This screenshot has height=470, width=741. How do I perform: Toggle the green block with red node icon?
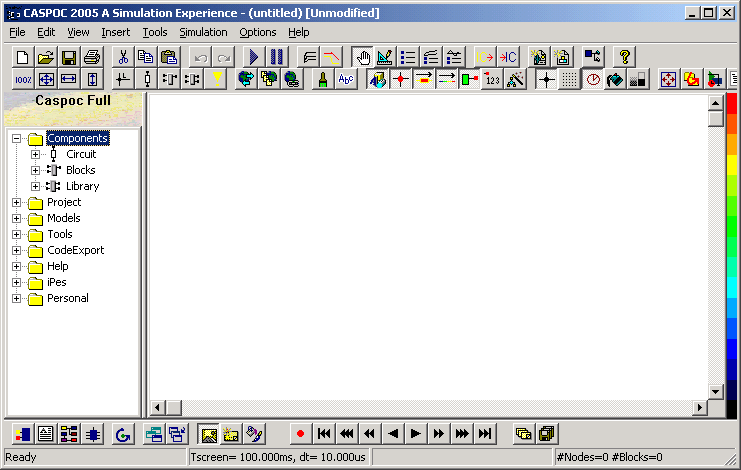[x=469, y=79]
